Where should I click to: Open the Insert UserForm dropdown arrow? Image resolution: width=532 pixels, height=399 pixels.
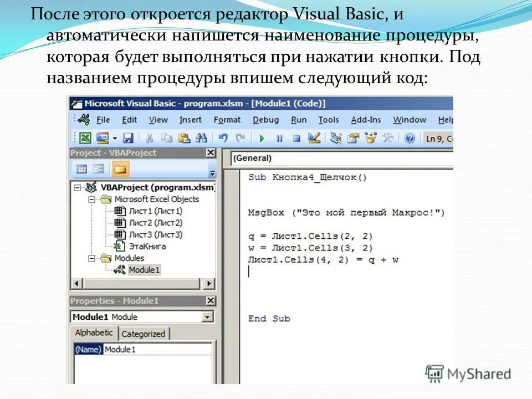click(115, 139)
